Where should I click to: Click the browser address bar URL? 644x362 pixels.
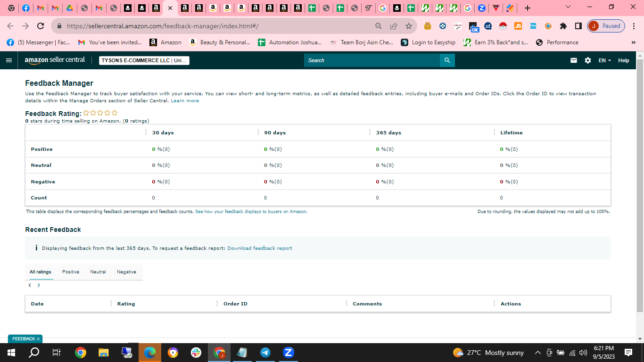163,26
